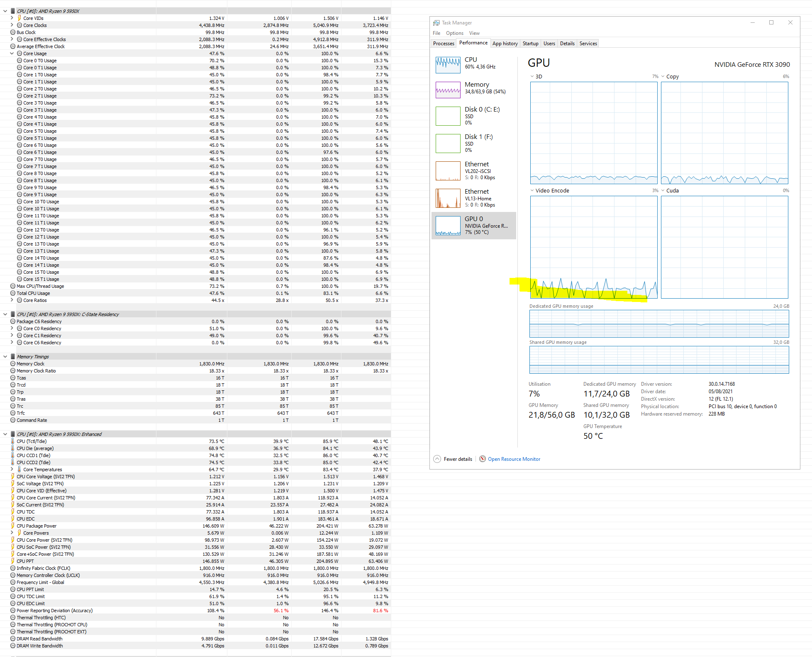Click the Shared GPU memory usage graph
The height and width of the screenshot is (657, 812).
(659, 360)
